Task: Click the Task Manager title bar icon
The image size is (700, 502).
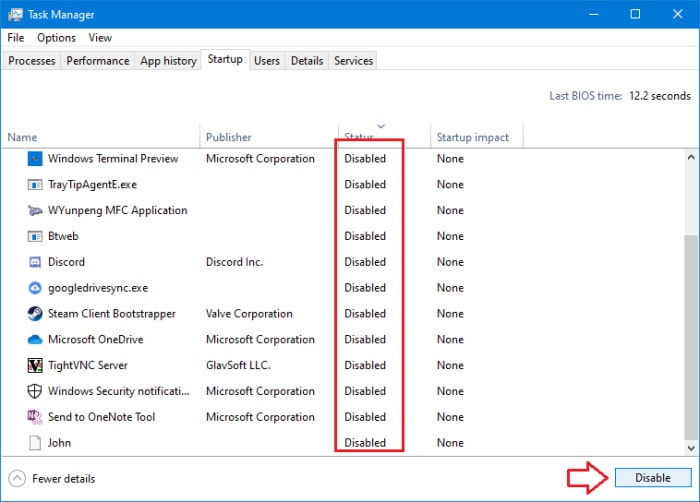Action: pos(15,14)
